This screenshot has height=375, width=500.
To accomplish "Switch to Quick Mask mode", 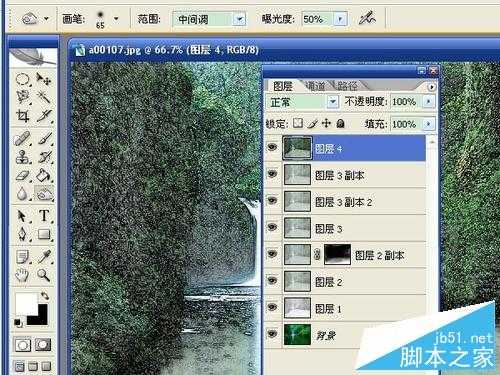I will tap(43, 345).
